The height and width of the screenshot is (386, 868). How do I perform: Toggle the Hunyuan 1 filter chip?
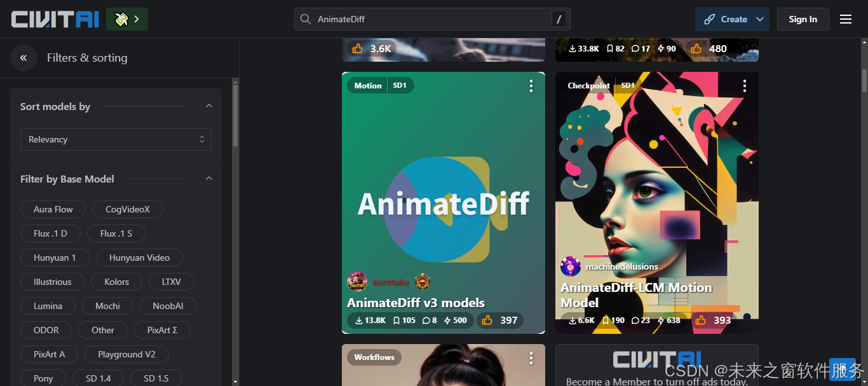click(55, 258)
